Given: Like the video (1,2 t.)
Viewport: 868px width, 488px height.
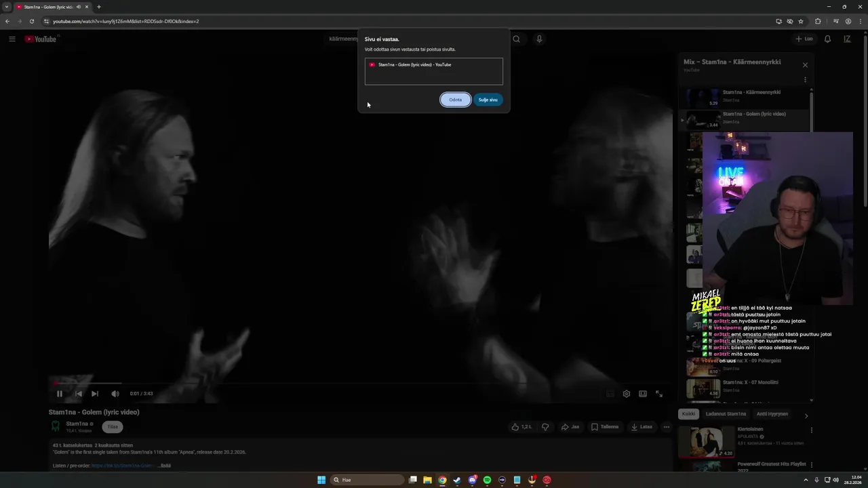Looking at the screenshot, I should point(521,427).
